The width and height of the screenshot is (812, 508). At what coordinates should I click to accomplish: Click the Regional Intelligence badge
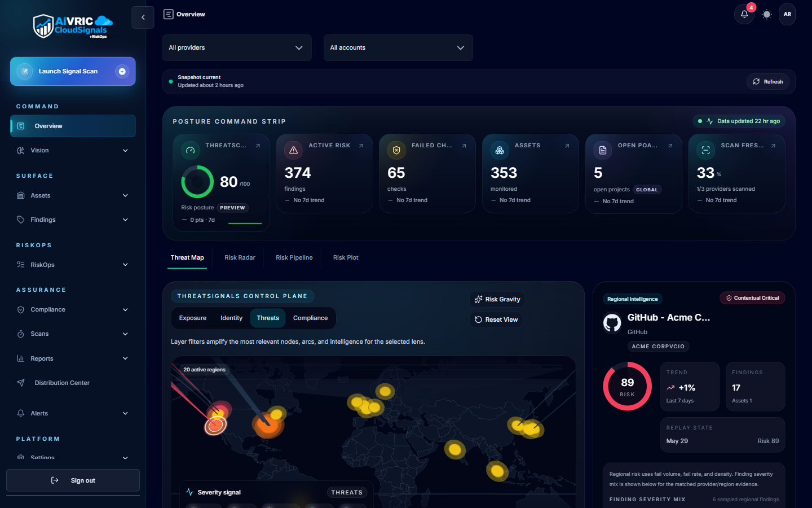coord(632,299)
